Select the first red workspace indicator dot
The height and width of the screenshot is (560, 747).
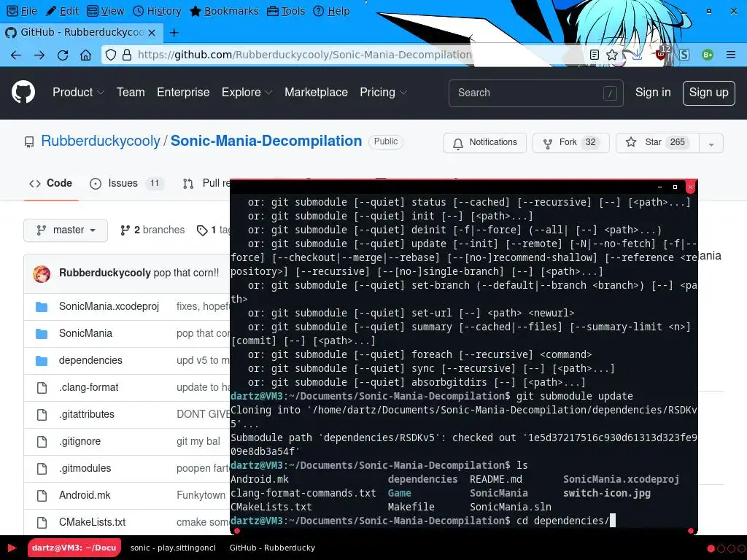tap(711, 548)
